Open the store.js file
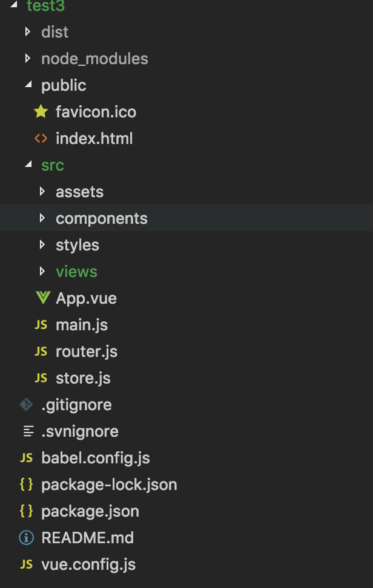Image resolution: width=373 pixels, height=588 pixels. point(83,378)
